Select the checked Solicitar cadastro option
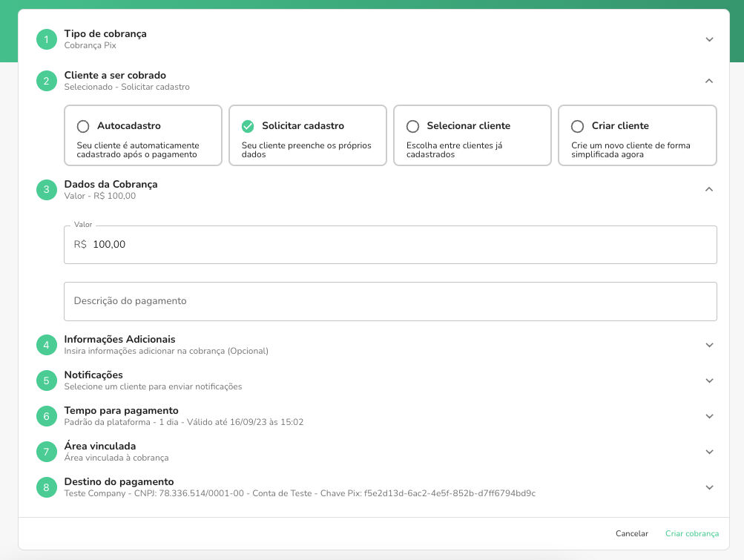The height and width of the screenshot is (560, 744). tap(248, 126)
